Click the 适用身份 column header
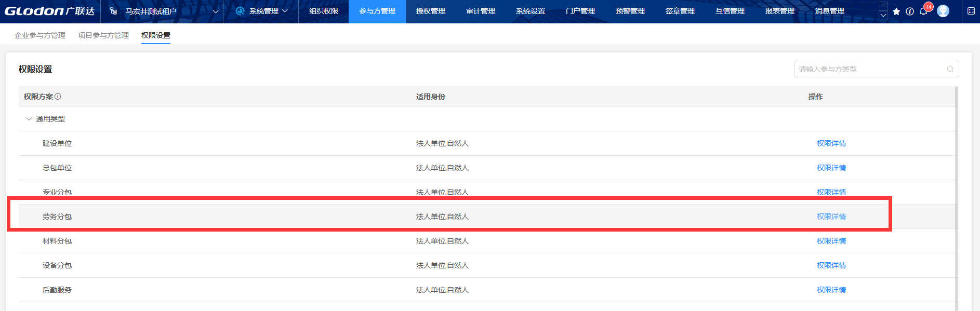980x311 pixels. click(x=431, y=97)
